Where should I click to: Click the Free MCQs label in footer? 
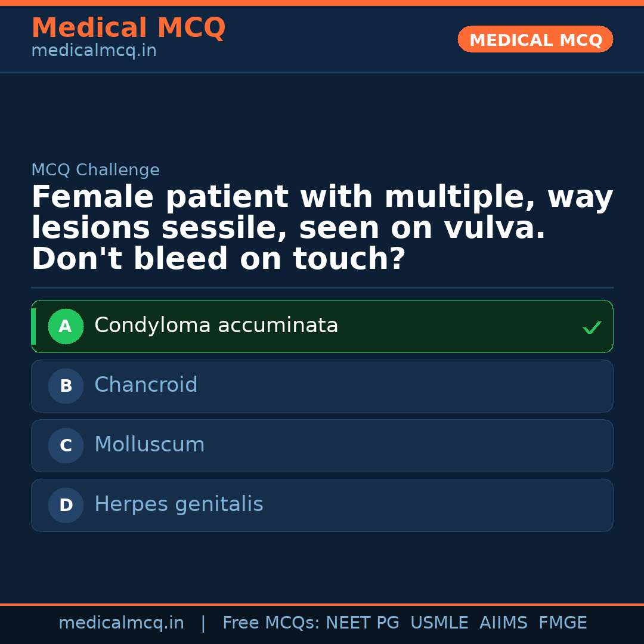point(271,623)
